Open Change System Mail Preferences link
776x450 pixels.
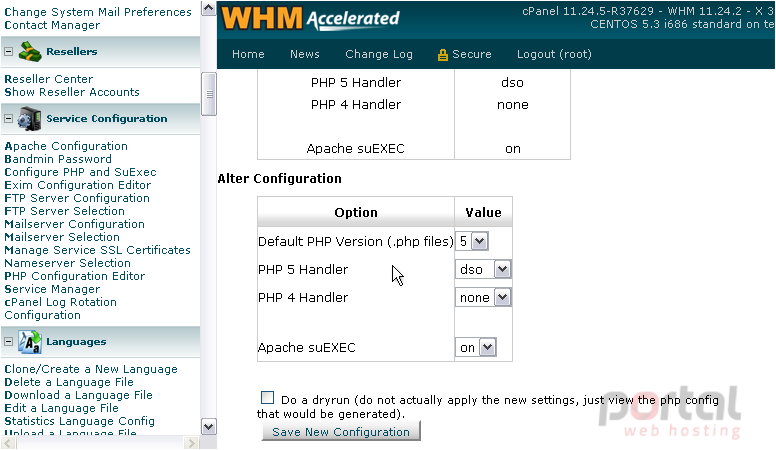click(98, 12)
